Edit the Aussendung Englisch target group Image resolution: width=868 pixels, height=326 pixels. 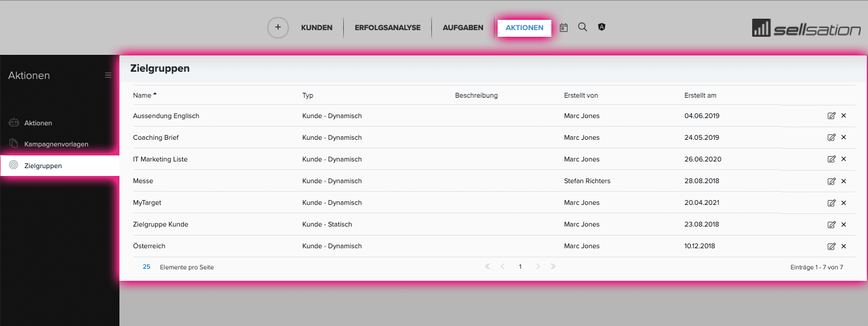831,116
